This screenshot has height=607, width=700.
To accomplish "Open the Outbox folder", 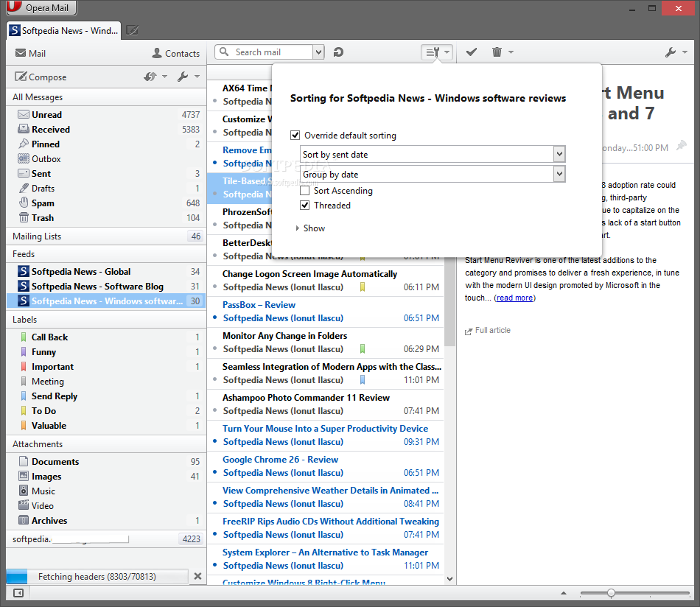I will click(107, 159).
